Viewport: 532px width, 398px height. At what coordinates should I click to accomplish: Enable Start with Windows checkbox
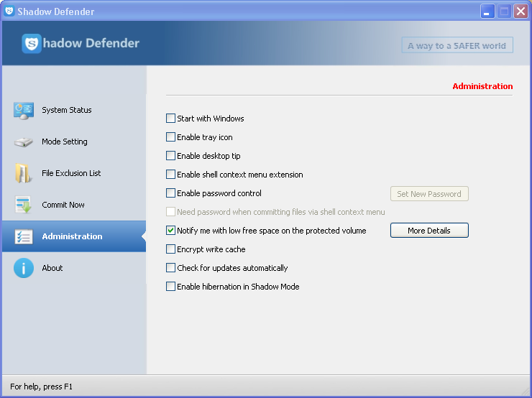170,119
